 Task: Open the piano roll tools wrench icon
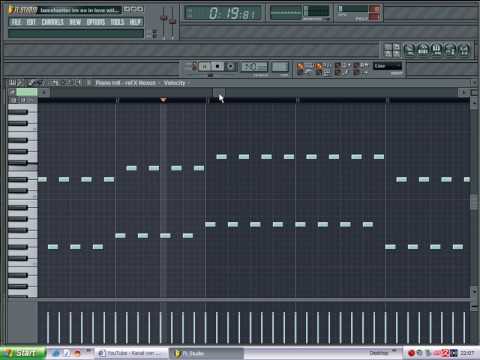pyautogui.click(x=21, y=83)
